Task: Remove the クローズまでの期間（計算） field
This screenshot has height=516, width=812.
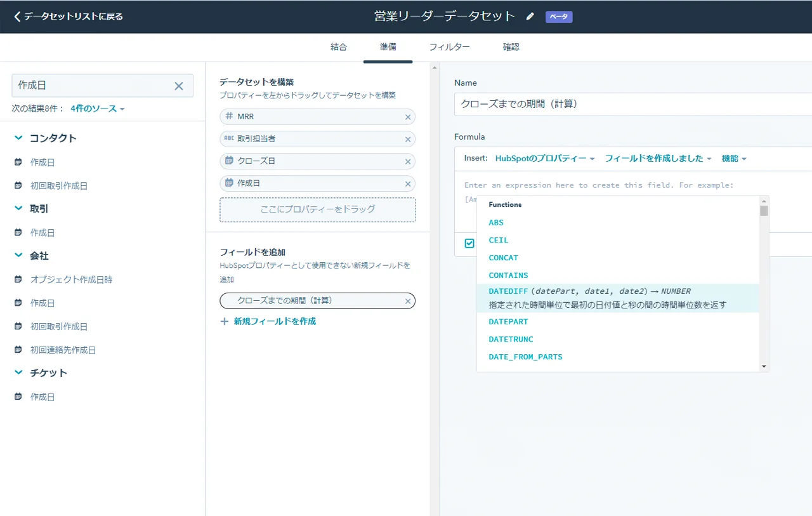Action: pyautogui.click(x=408, y=301)
